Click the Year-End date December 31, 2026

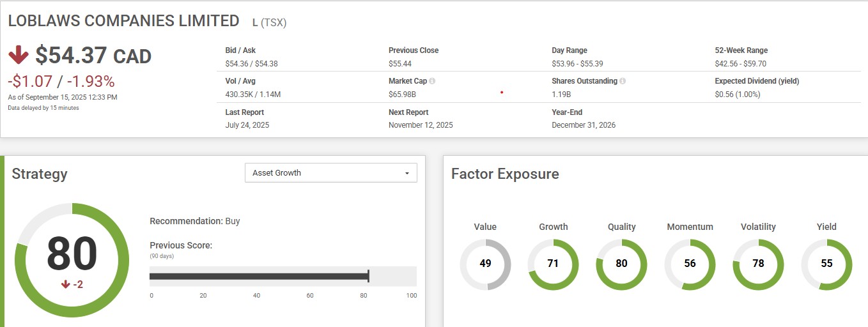(x=584, y=125)
